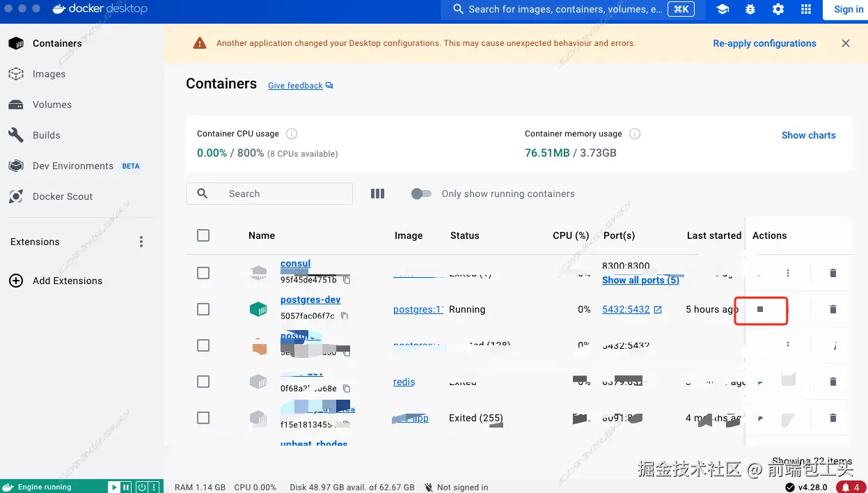
Task: Open the Volumes sidebar section
Action: click(52, 104)
